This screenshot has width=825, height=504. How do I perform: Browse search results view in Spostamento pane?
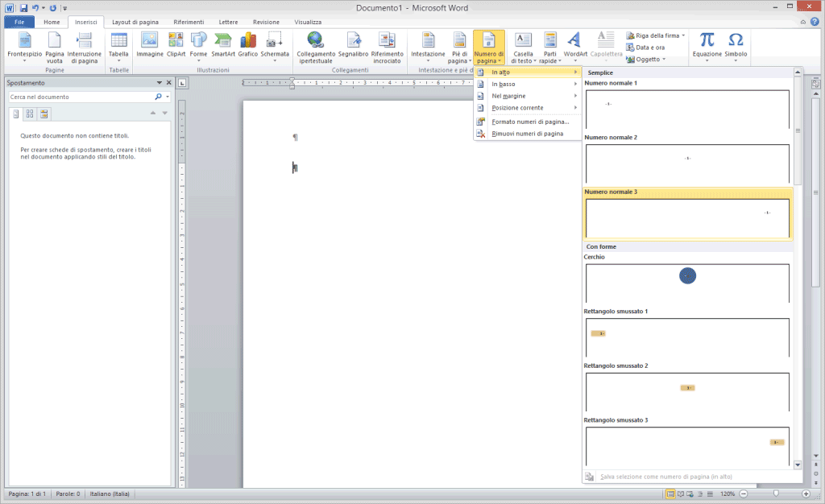tap(44, 114)
